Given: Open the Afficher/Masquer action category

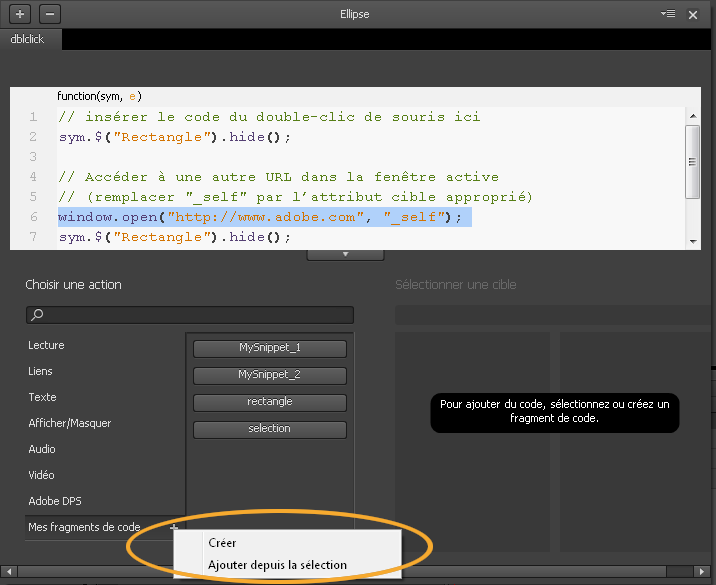Looking at the screenshot, I should [70, 423].
